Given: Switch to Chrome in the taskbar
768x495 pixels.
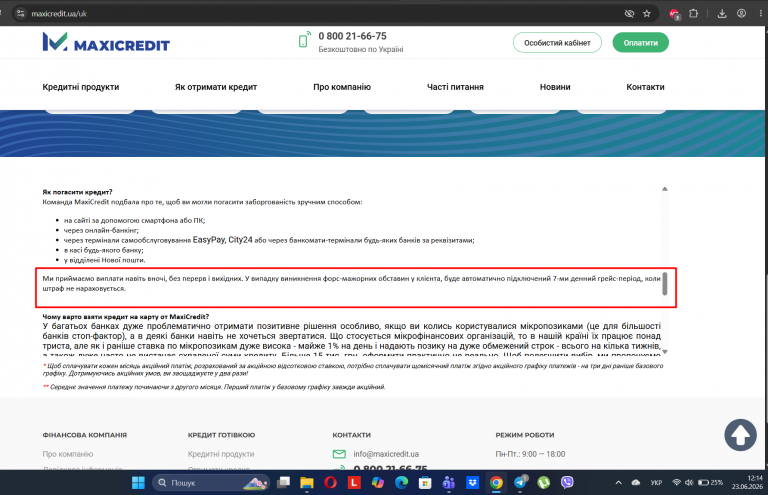Looking at the screenshot, I should click(x=496, y=483).
